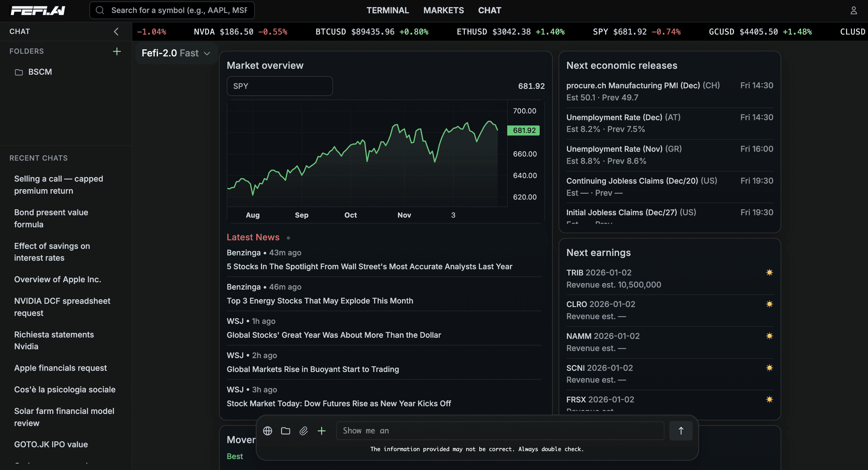Open the user profile icon
This screenshot has width=868, height=470.
coord(854,10)
